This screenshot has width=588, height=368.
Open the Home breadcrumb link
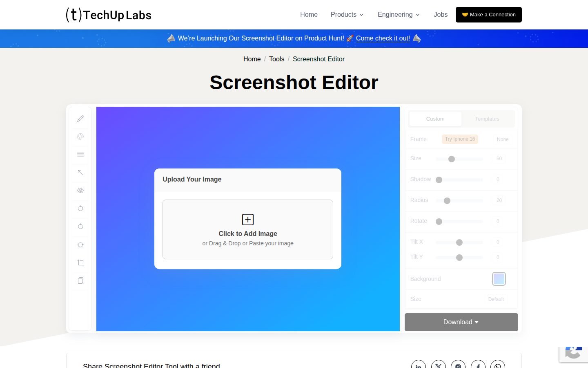point(252,59)
